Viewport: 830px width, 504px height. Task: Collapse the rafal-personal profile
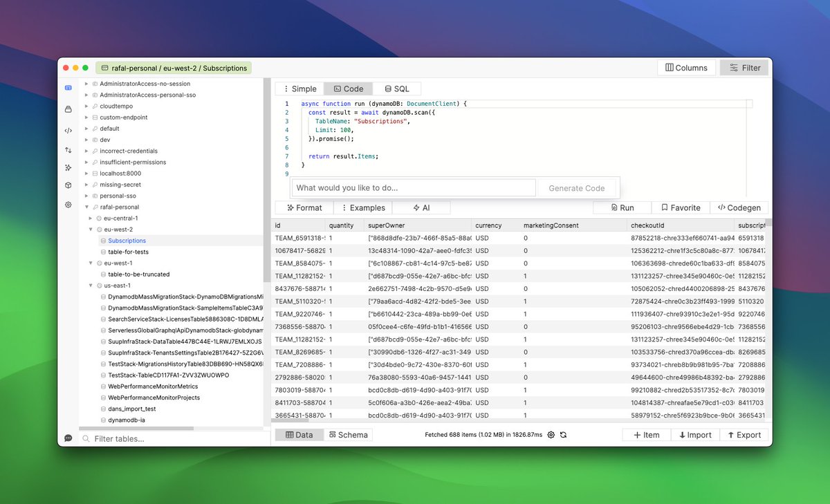tap(86, 207)
